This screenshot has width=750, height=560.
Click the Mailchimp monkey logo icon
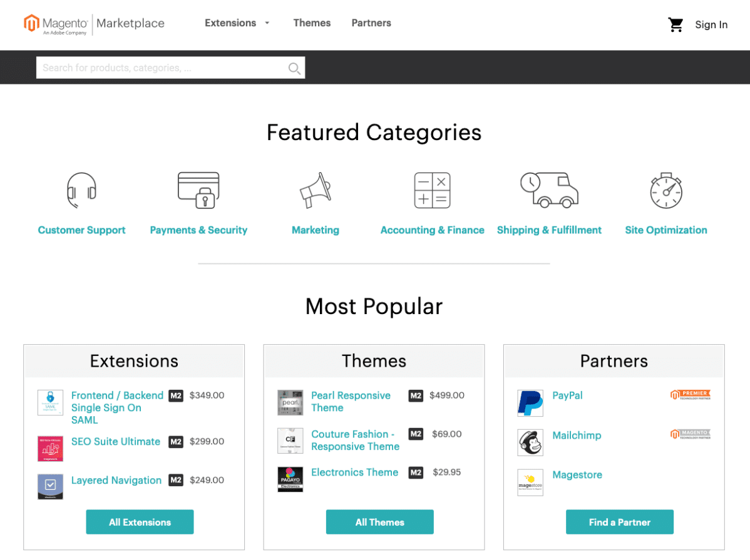tap(530, 442)
